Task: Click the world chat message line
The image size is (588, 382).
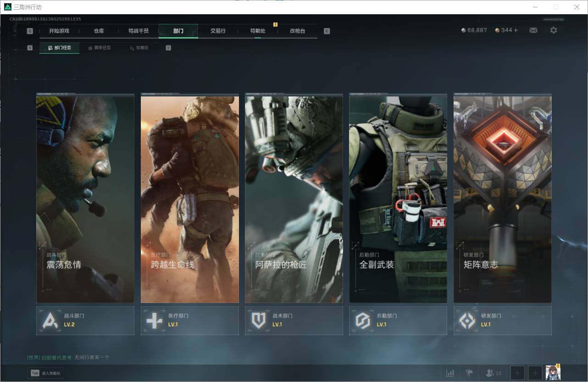Action: [68, 357]
